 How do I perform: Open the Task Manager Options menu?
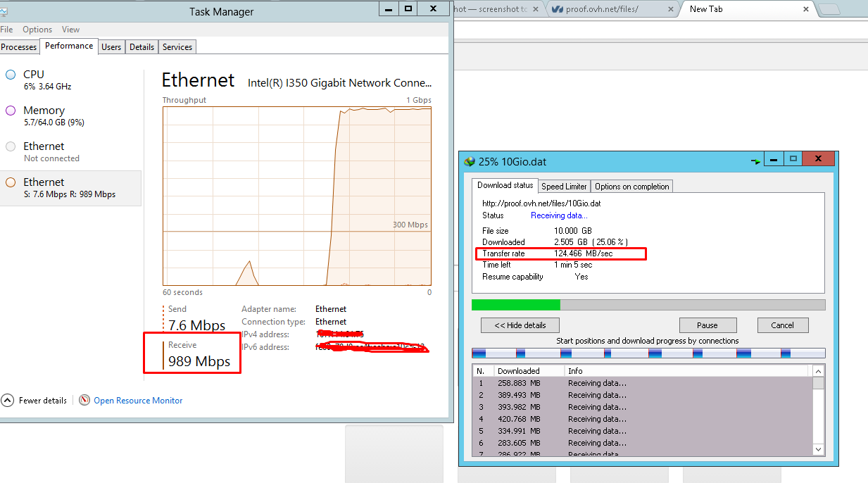(37, 30)
